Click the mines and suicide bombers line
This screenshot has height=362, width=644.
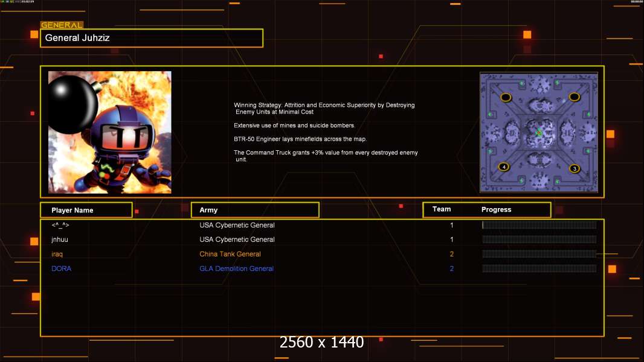click(x=294, y=125)
